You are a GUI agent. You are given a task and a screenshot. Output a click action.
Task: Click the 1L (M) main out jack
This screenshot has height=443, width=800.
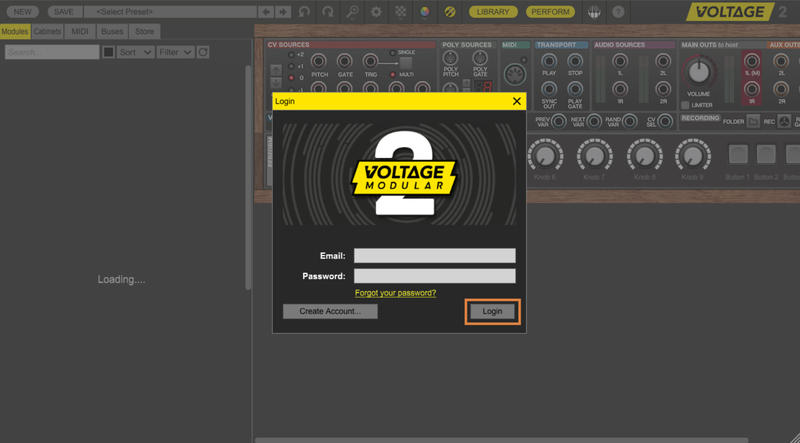click(752, 61)
